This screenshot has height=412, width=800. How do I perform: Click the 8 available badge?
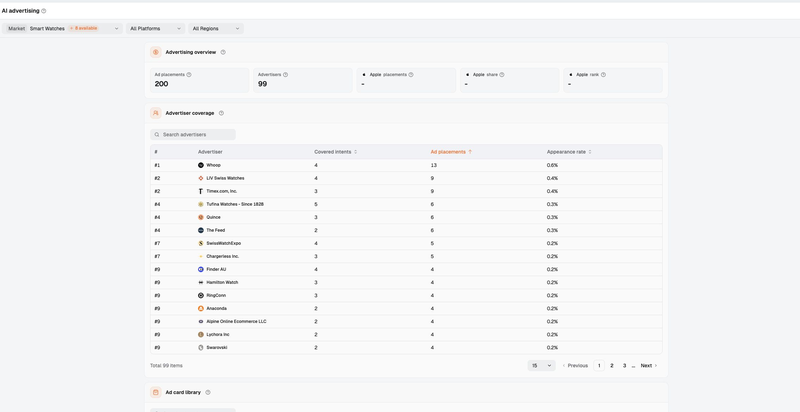click(x=83, y=29)
